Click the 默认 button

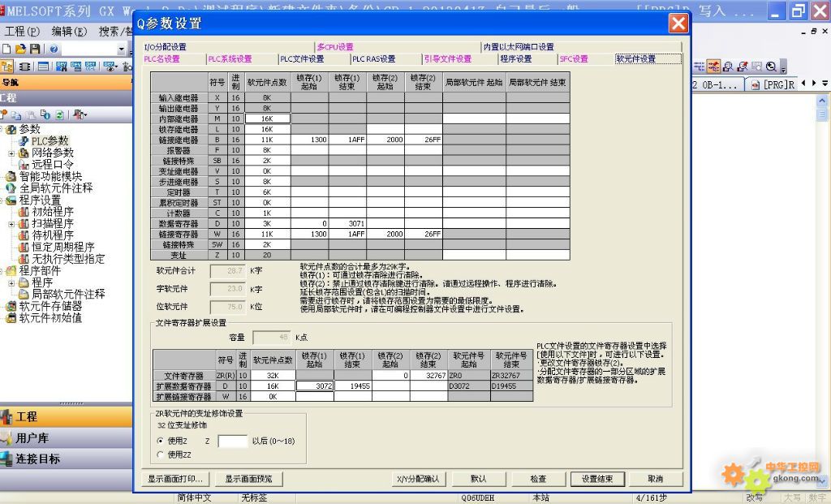(479, 479)
